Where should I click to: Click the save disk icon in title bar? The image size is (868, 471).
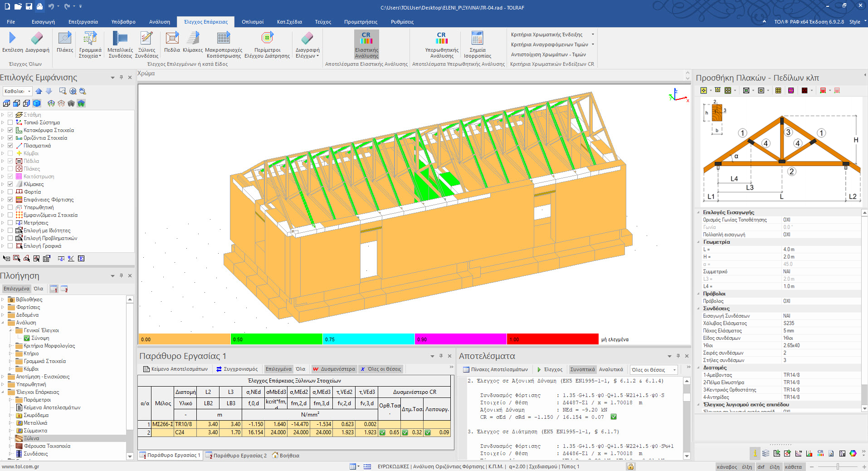tap(29, 6)
